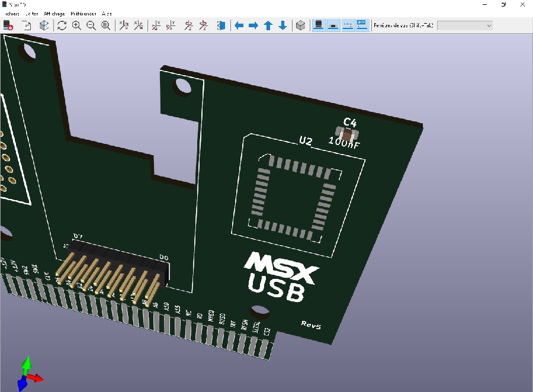Toggle models not in position file
The width and height of the screenshot is (533, 392).
(x=362, y=25)
